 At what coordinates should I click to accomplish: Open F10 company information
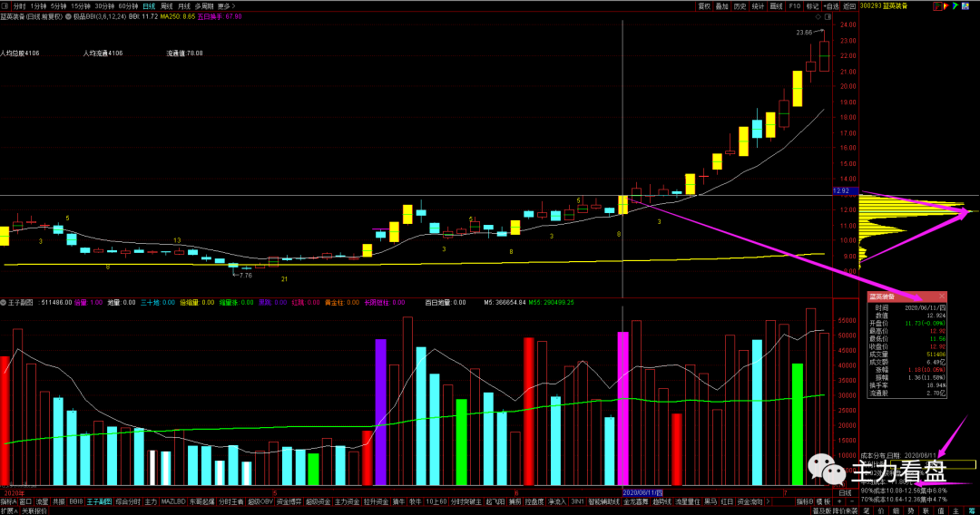point(794,6)
